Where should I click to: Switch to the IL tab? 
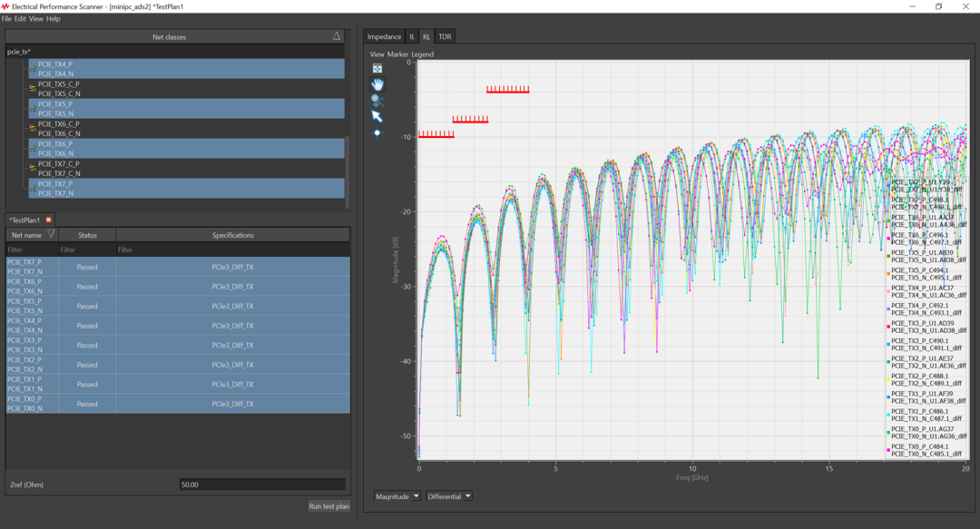click(412, 37)
